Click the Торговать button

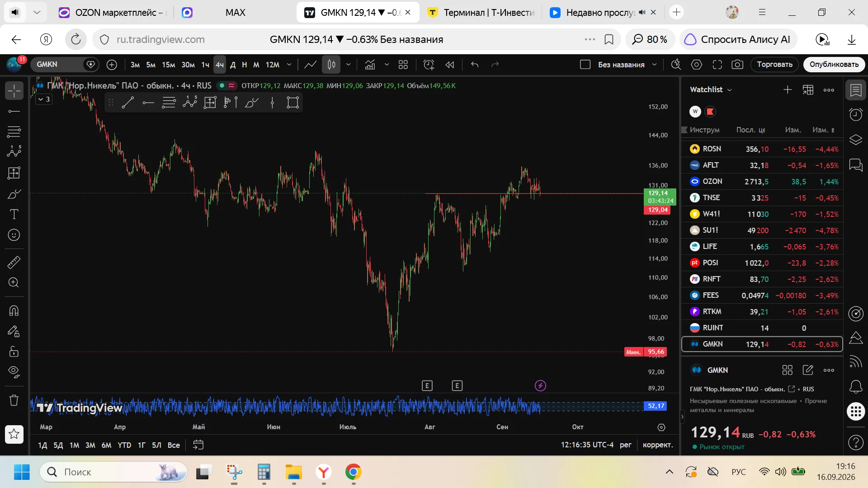[775, 65]
